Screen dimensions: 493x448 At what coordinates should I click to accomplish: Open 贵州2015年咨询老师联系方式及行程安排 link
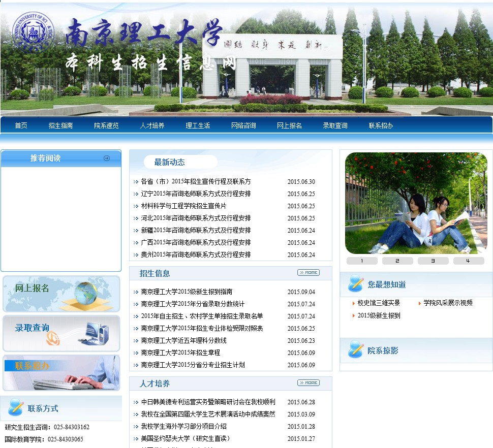click(196, 255)
